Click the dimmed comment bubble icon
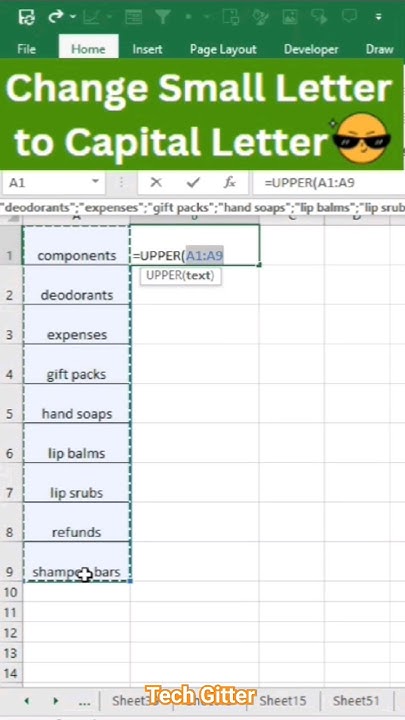The height and width of the screenshot is (720, 405). (349, 17)
